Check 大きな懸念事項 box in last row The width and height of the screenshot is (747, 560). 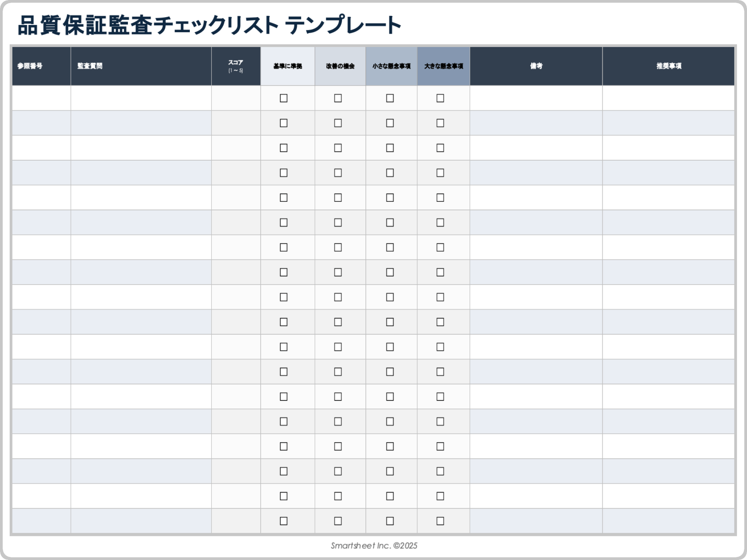[440, 521]
